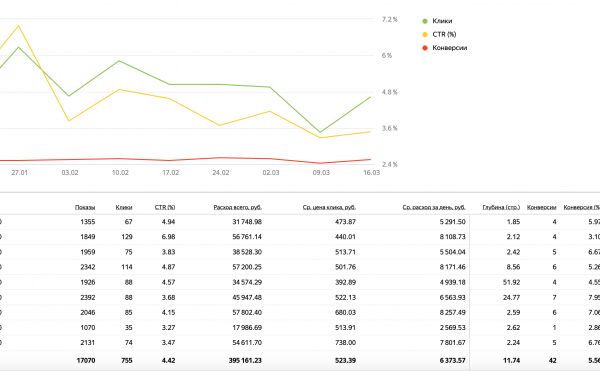Select average click price 392.89
The height and width of the screenshot is (371, 600).
coord(346,282)
